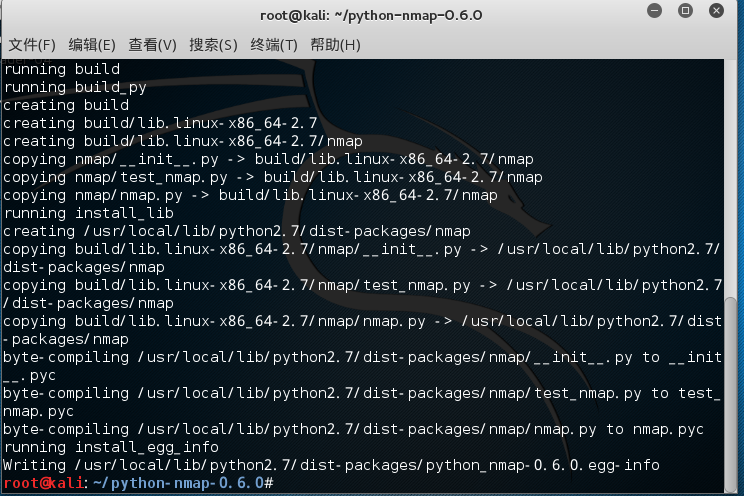
Task: Click the wrapped line '/dist-packages/nmap'
Action: tap(88, 303)
